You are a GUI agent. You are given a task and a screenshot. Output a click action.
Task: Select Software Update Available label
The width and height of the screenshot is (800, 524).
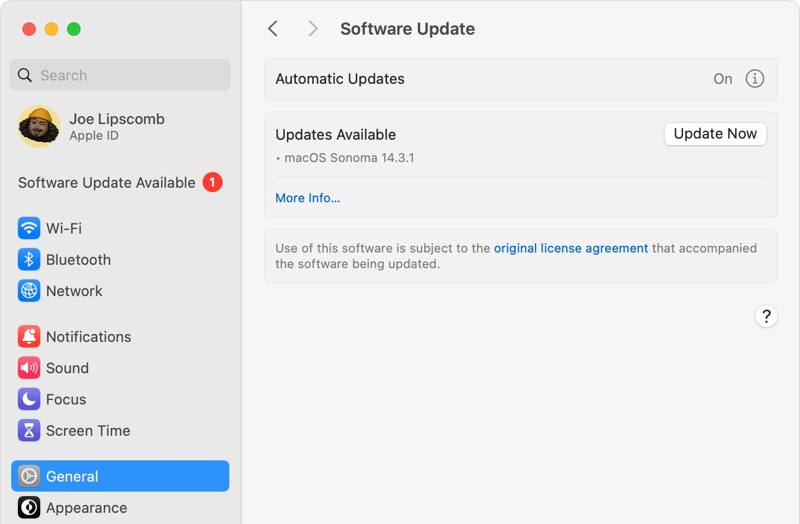[107, 183]
